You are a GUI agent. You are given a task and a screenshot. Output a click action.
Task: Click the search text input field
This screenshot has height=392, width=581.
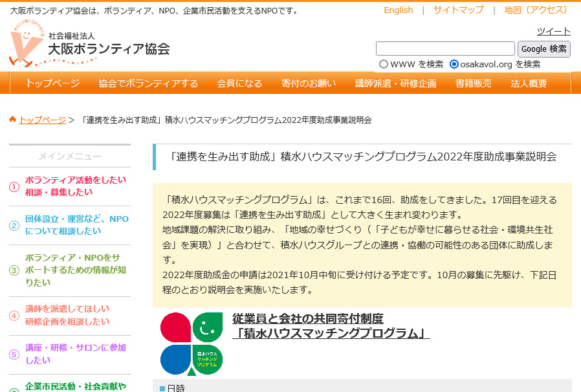click(445, 49)
